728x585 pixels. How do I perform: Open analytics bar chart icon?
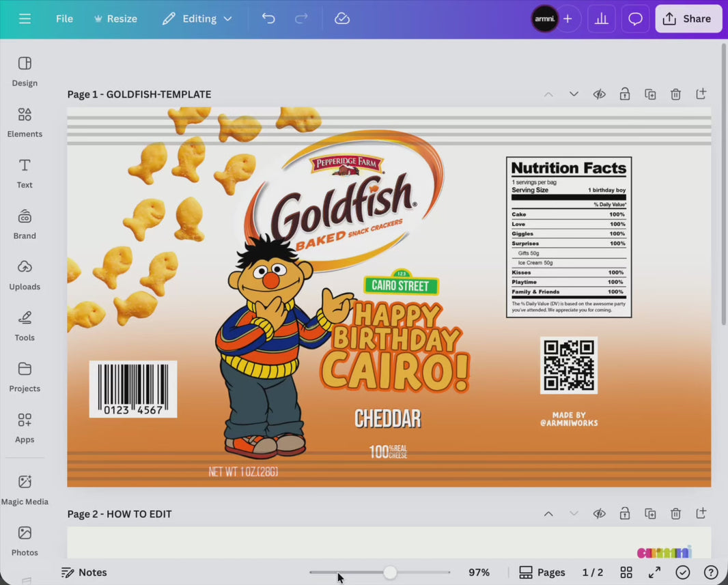601,18
